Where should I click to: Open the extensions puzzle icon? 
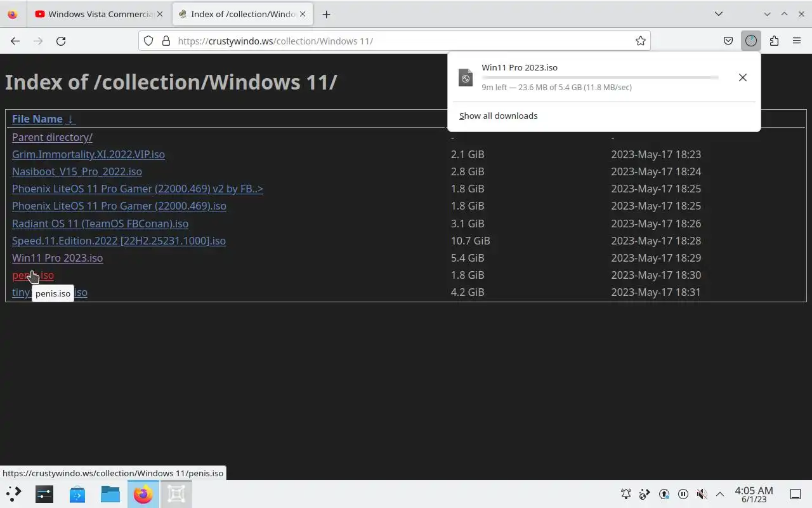(x=774, y=41)
